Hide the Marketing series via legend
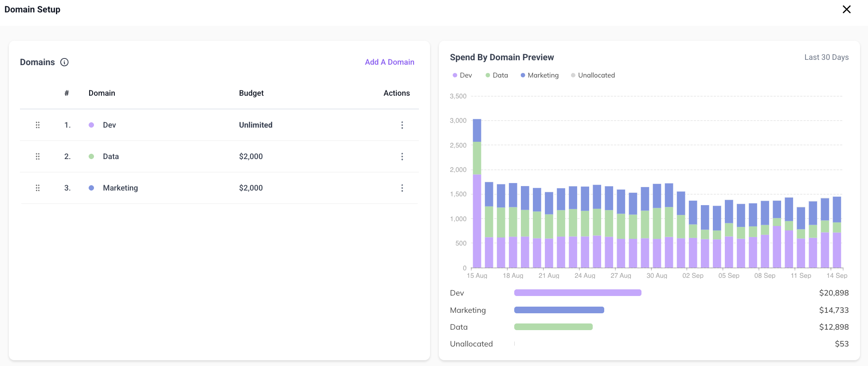Viewport: 868px width, 366px height. coord(540,75)
